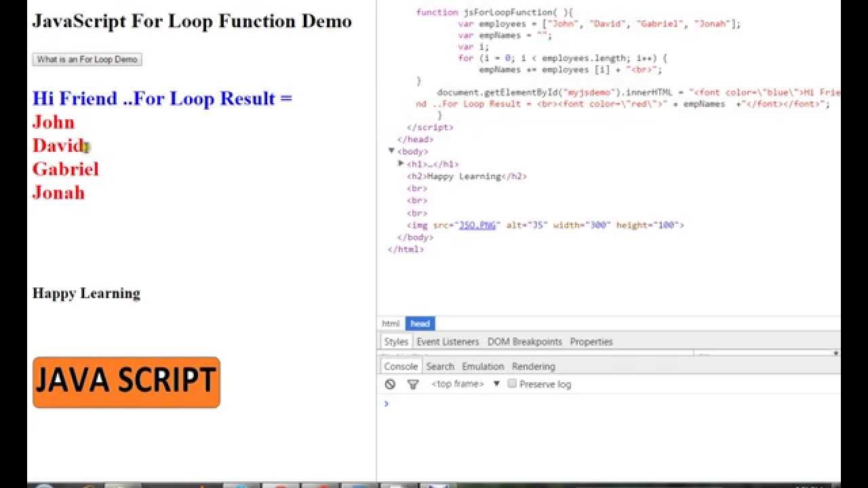Select the closing </html> tag row

[x=406, y=249]
